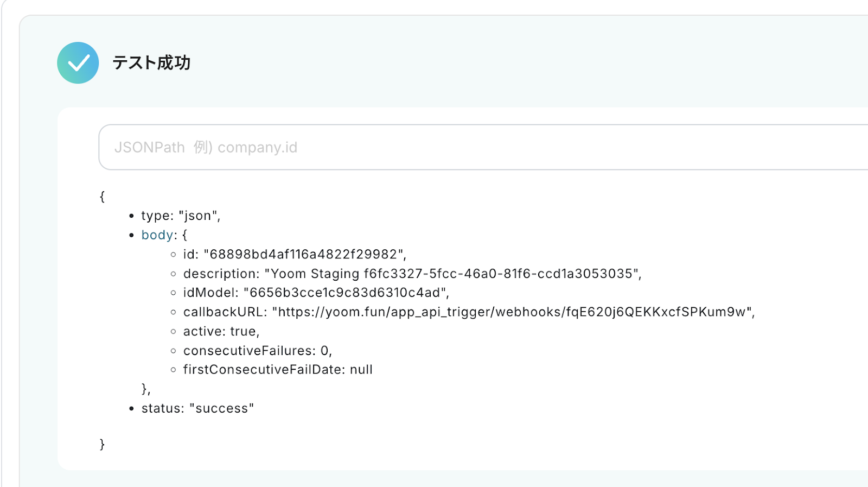
Task: Click the opening curly brace of JSON
Action: (102, 197)
